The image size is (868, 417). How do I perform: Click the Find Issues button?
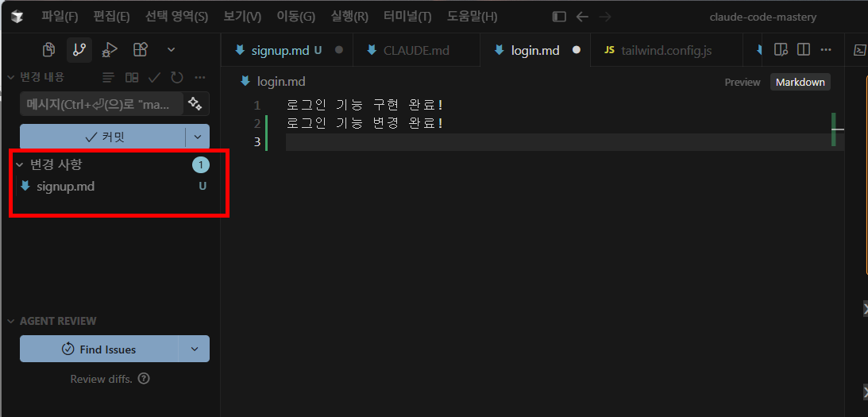pos(99,349)
